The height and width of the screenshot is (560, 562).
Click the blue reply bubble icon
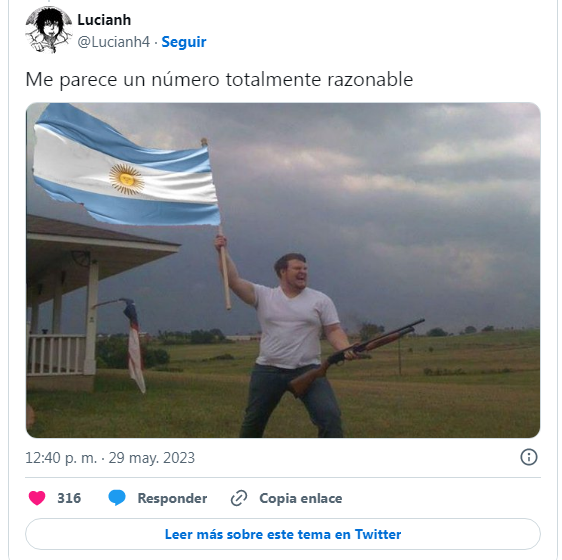click(117, 498)
